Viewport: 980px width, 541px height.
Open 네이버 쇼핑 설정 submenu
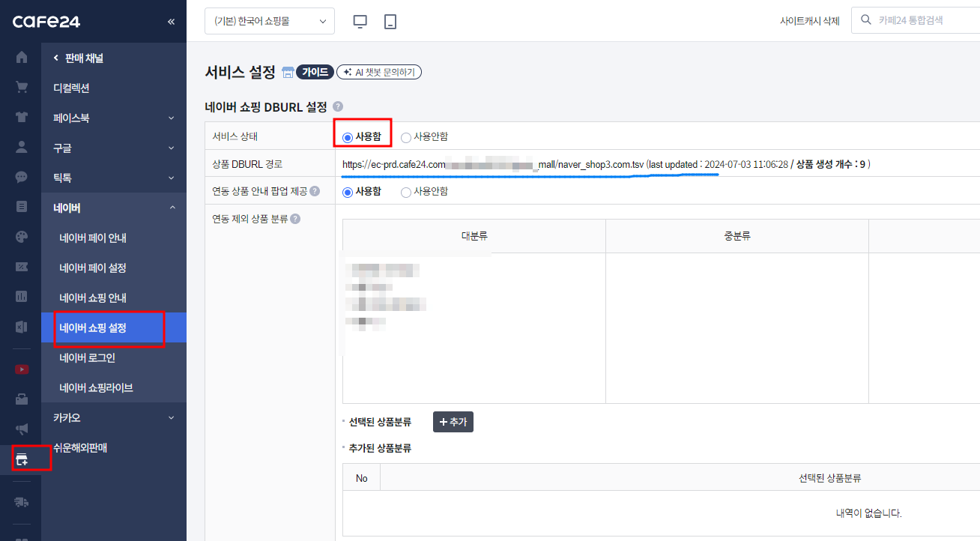pyautogui.click(x=114, y=327)
